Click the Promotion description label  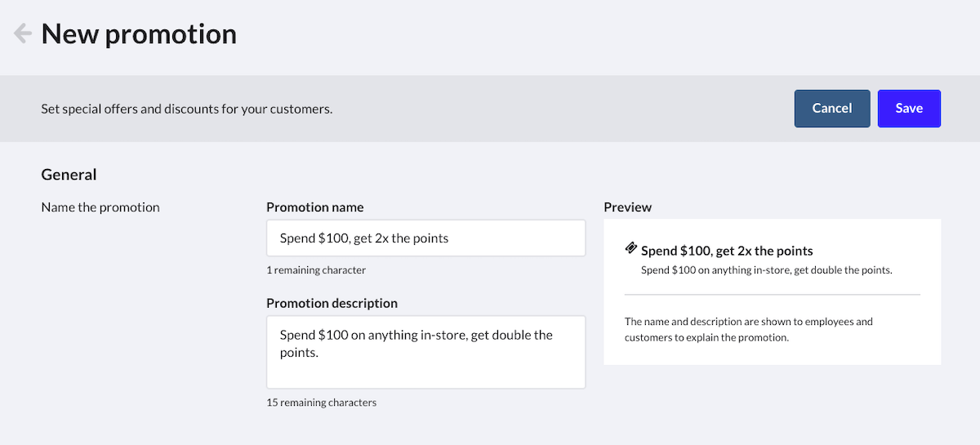(332, 303)
